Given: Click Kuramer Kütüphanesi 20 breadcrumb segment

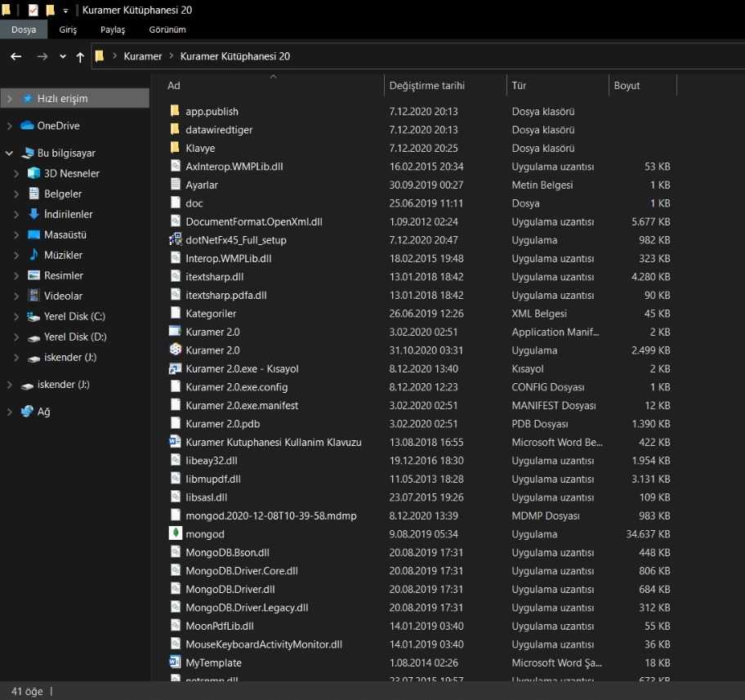Looking at the screenshot, I should 235,56.
